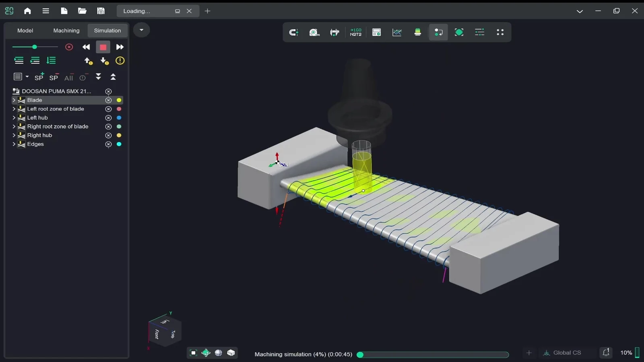This screenshot has width=644, height=362.
Task: Fast forward the simulation
Action: pyautogui.click(x=120, y=47)
